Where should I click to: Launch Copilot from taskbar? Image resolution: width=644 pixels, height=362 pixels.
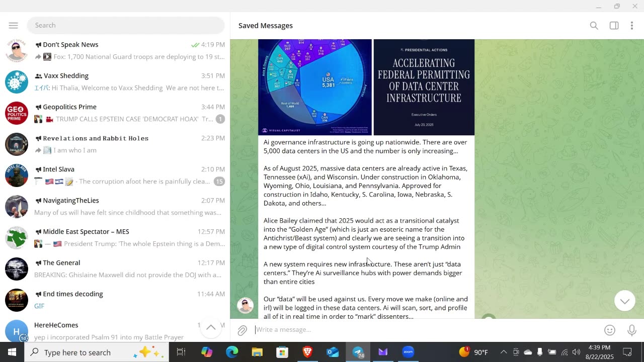point(207,352)
